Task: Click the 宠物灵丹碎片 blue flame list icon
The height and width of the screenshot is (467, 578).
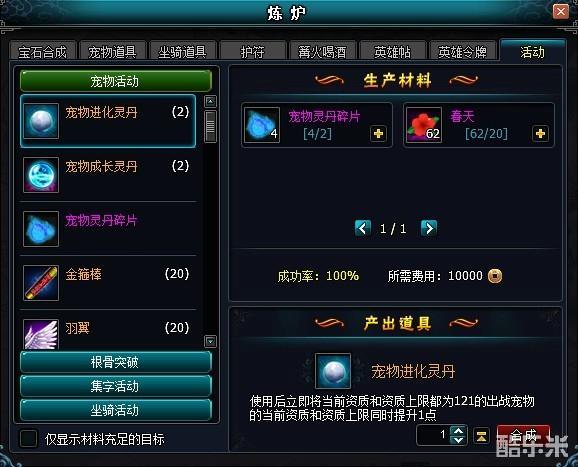Action: pos(41,229)
